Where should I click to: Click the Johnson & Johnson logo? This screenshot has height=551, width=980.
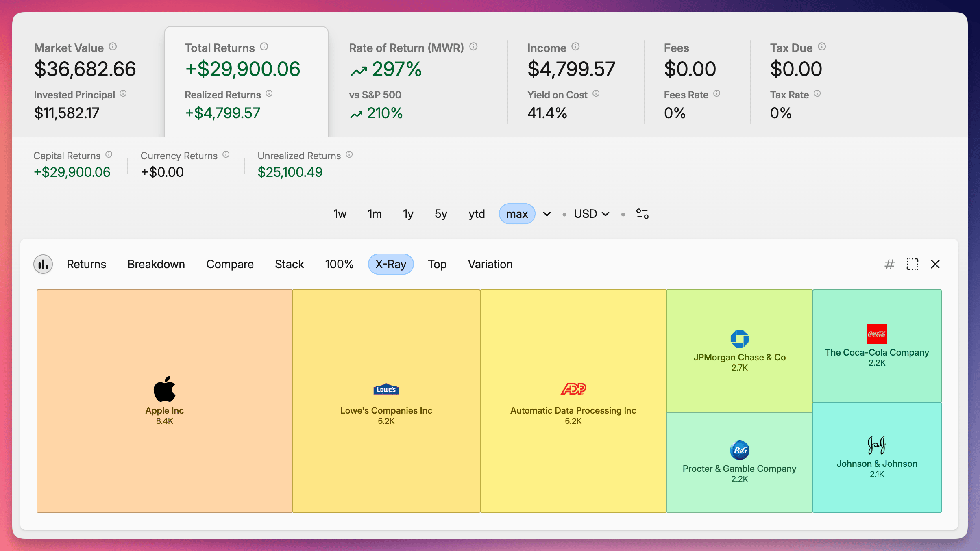coord(877,445)
